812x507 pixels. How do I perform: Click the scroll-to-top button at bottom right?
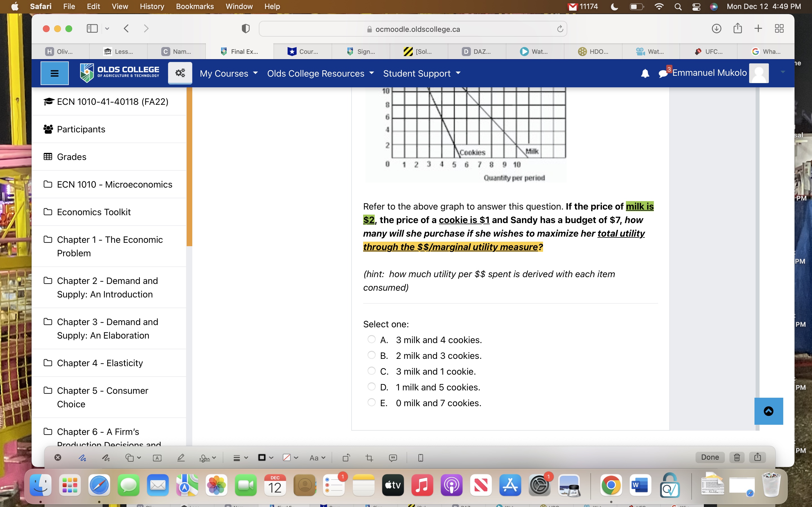click(768, 411)
